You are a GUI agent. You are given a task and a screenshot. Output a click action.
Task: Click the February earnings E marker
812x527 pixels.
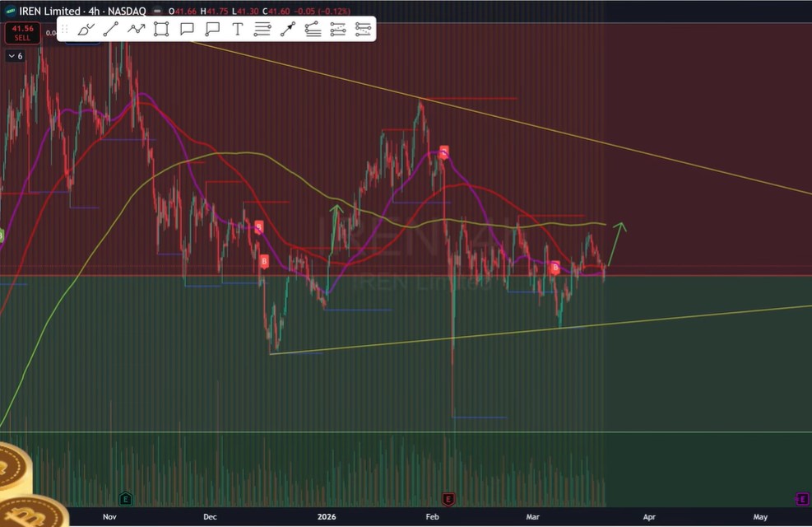[448, 498]
